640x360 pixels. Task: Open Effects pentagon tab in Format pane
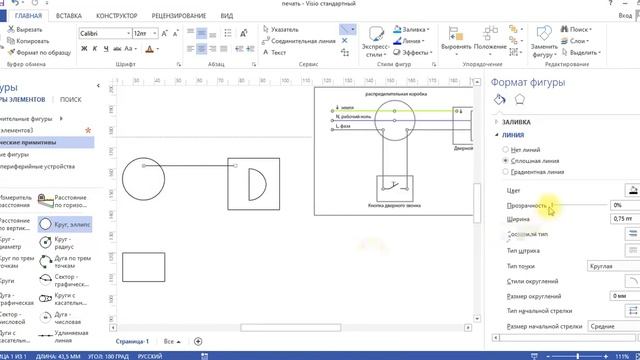[x=519, y=99]
